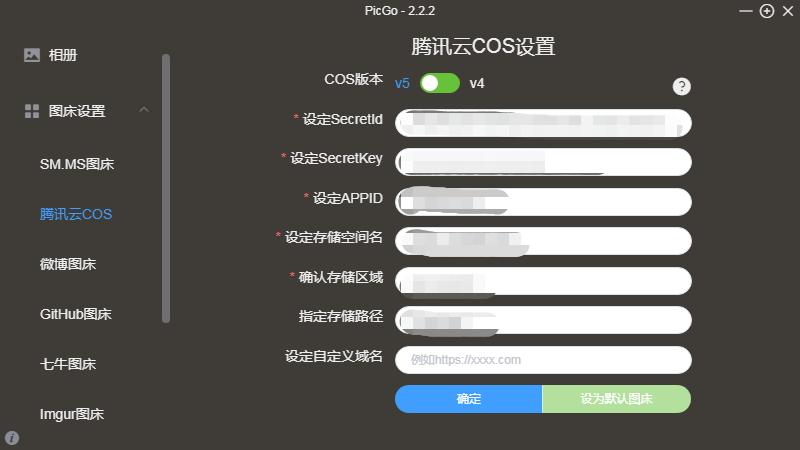Click the sidebar vertical scrollbar
The width and height of the screenshot is (800, 450).
pyautogui.click(x=166, y=188)
